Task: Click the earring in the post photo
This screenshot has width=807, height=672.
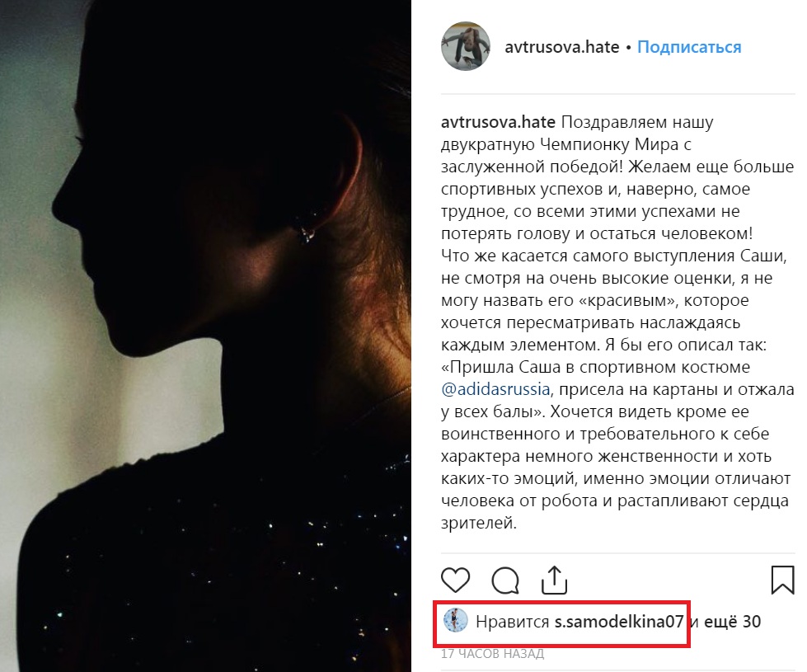Action: click(305, 229)
